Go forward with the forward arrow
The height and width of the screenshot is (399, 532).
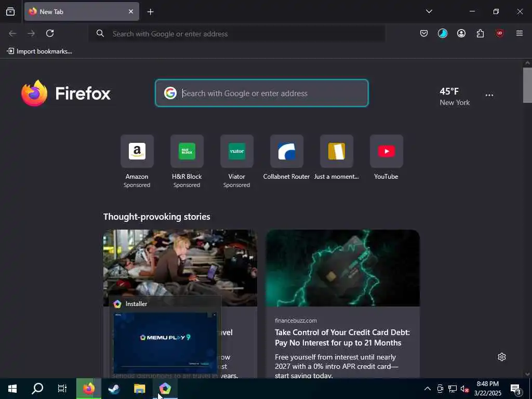click(31, 33)
